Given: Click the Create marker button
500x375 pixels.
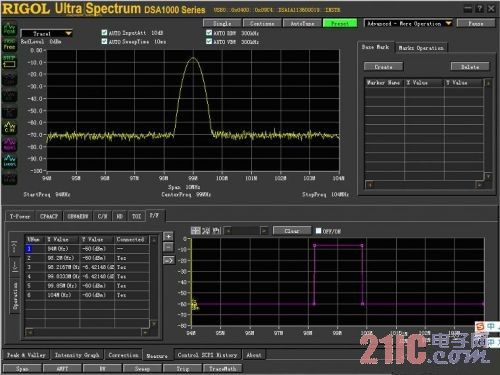Looking at the screenshot, I should pos(383,67).
